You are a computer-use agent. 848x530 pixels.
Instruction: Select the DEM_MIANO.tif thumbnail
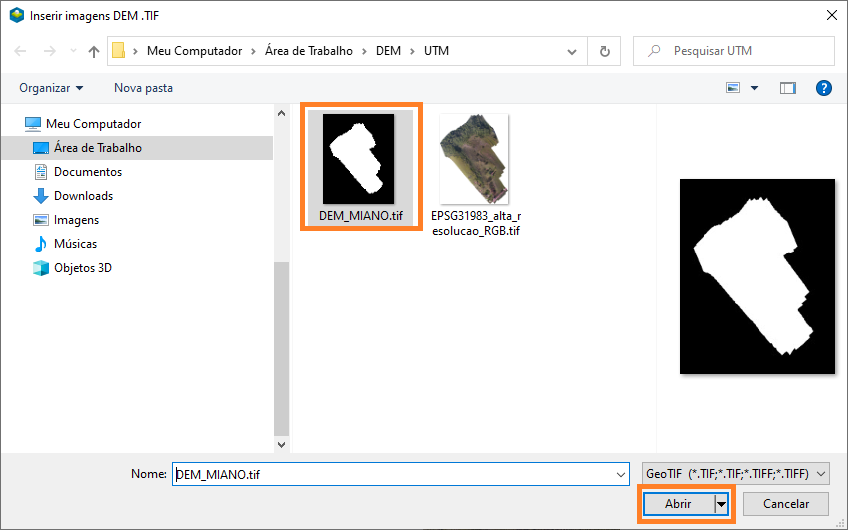(x=360, y=160)
